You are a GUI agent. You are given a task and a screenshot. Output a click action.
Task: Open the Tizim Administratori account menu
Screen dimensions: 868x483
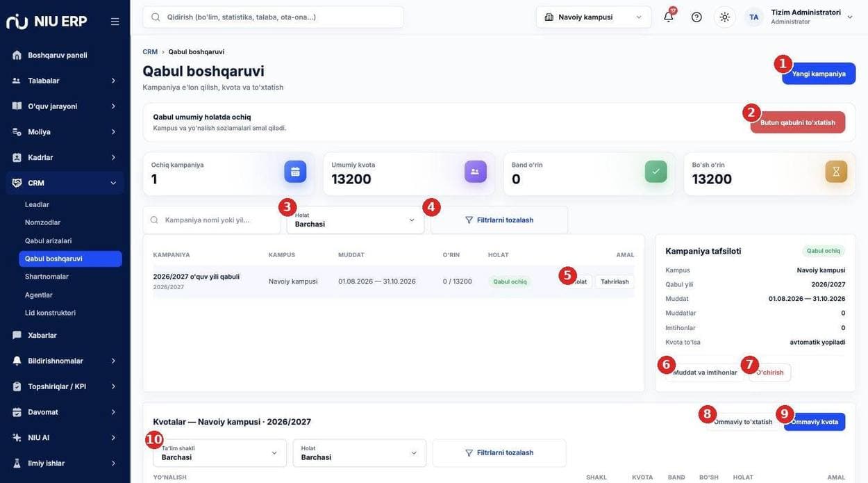[812, 17]
